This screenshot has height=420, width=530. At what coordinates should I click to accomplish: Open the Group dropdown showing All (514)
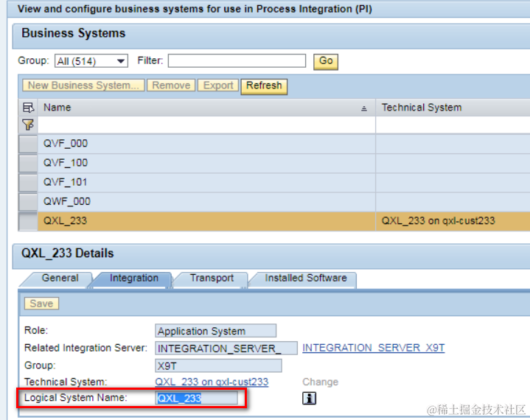[91, 61]
